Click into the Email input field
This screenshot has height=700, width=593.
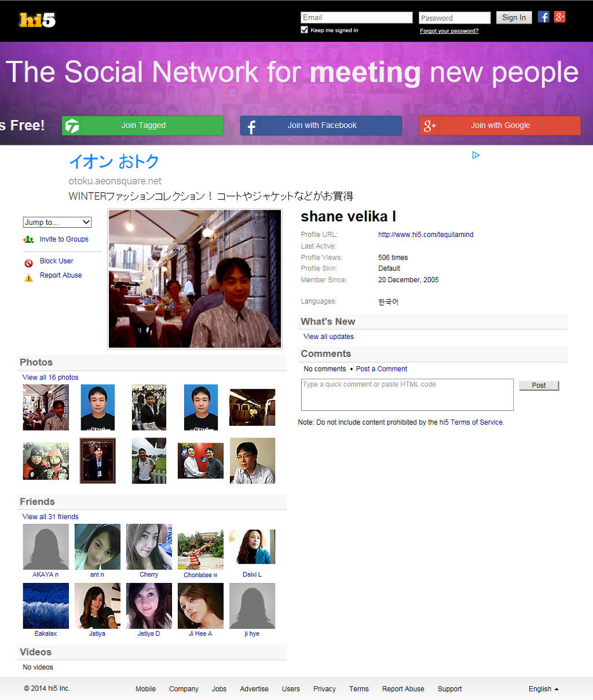(x=356, y=17)
